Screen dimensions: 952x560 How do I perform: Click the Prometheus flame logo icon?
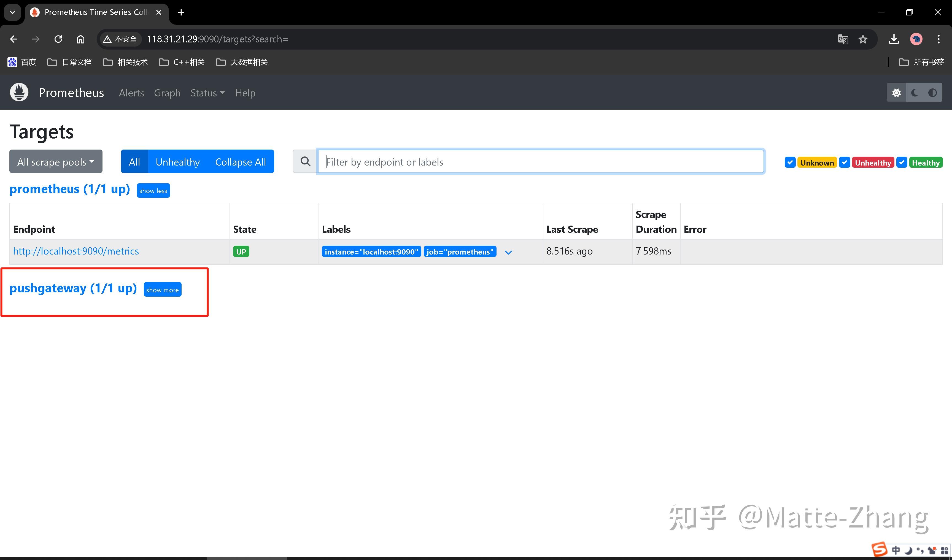pos(19,93)
